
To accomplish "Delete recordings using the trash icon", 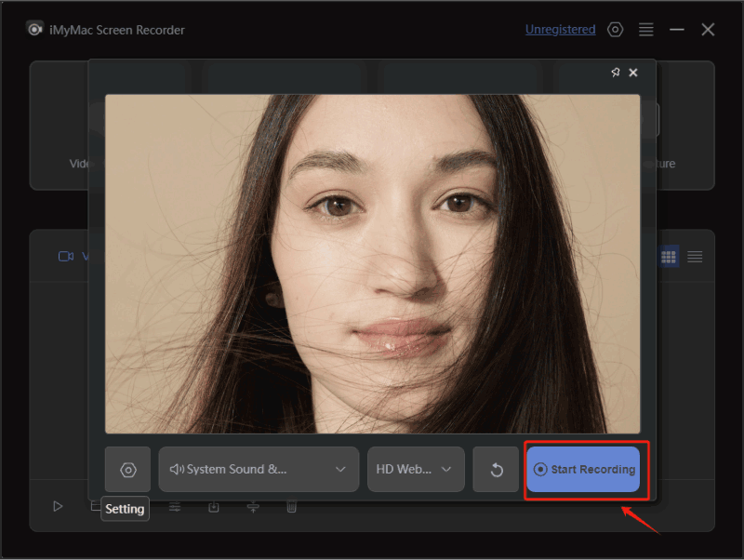I will click(x=291, y=507).
